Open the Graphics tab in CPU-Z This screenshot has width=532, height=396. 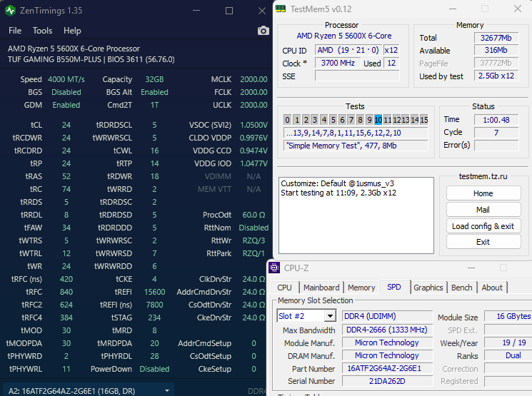click(428, 288)
